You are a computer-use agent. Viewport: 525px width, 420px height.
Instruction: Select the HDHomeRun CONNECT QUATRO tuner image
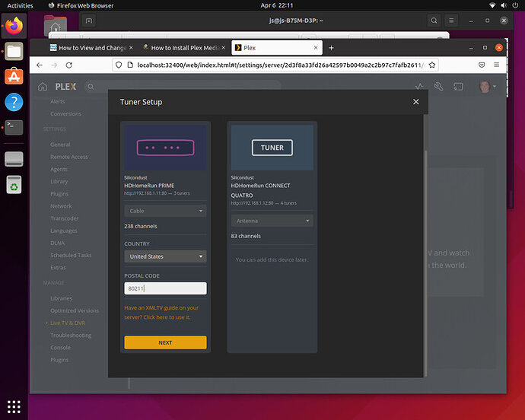(x=272, y=148)
